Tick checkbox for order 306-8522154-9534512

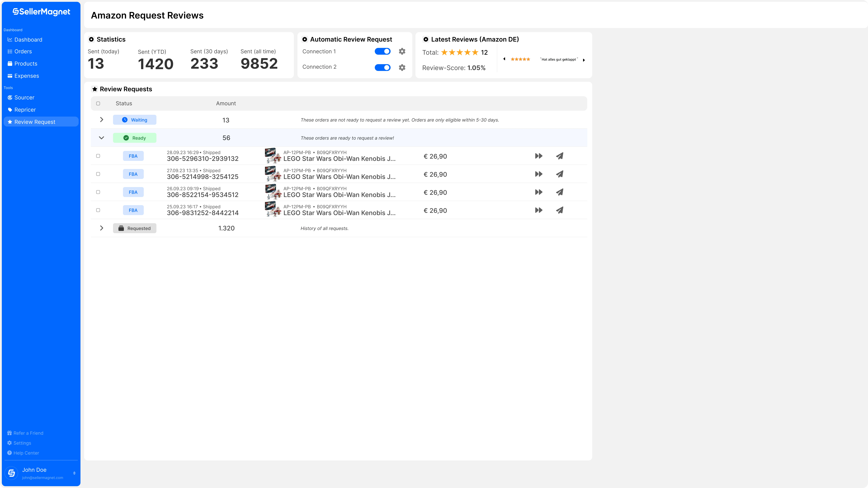[x=98, y=192]
